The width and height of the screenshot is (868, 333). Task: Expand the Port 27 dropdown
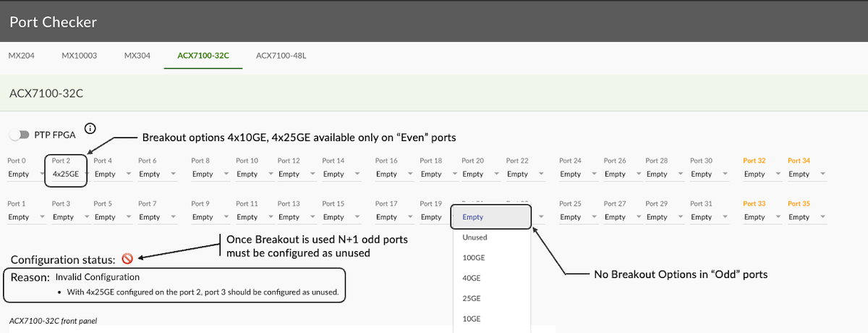(x=623, y=216)
